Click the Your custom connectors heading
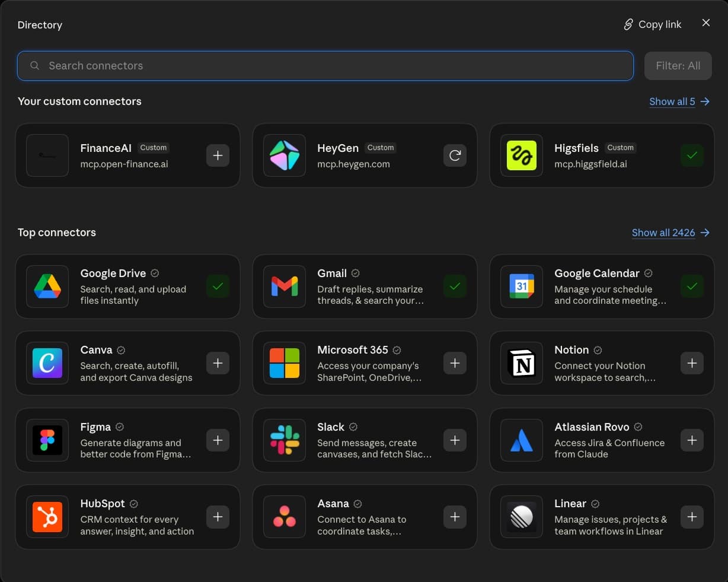Image resolution: width=728 pixels, height=582 pixels. click(x=79, y=101)
